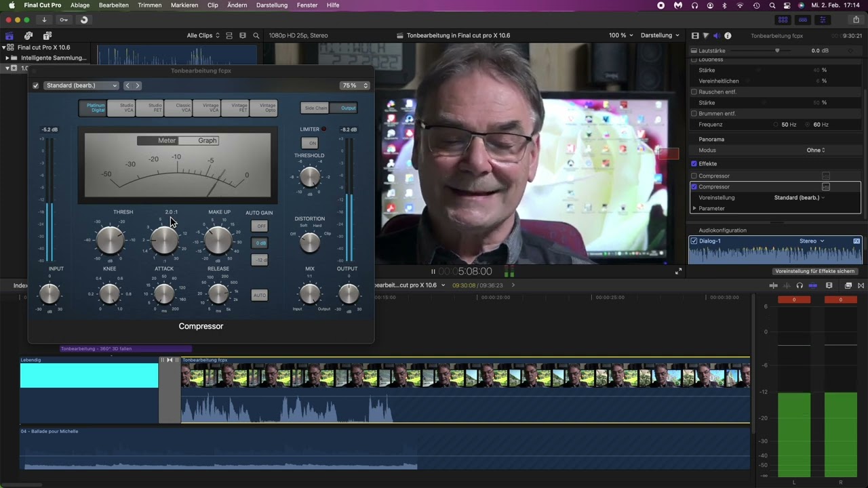Click the Share export icon
The width and height of the screenshot is (868, 488).
tap(856, 20)
